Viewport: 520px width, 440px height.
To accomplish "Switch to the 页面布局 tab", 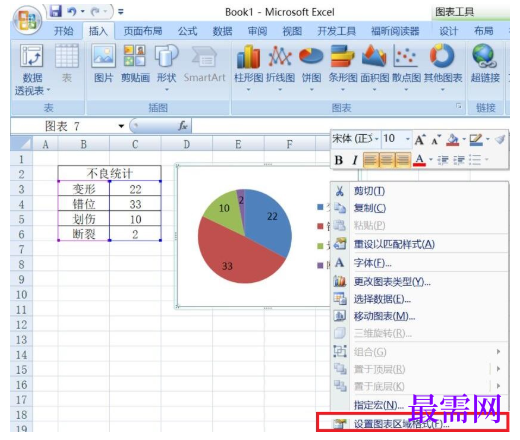I will (x=143, y=31).
